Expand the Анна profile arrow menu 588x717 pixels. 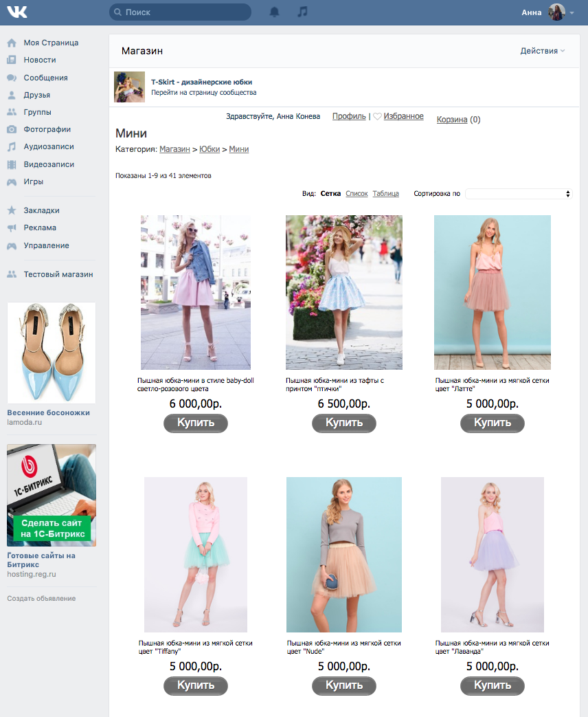click(572, 13)
